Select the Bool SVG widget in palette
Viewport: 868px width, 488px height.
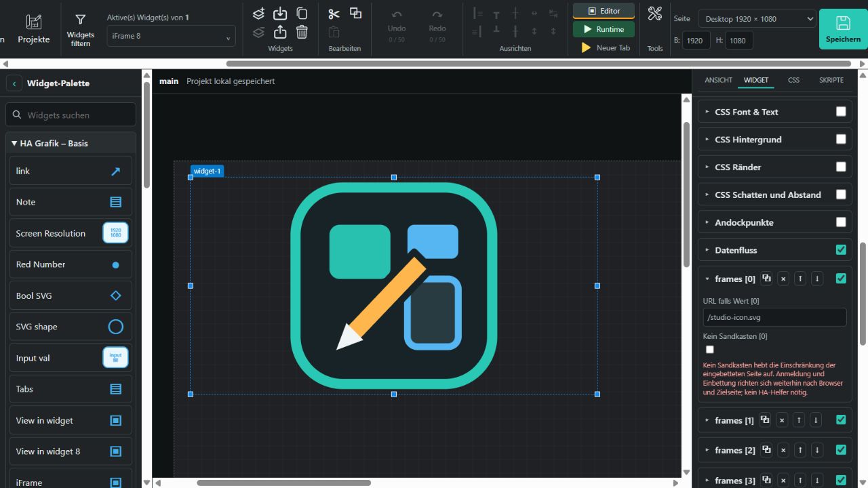71,296
